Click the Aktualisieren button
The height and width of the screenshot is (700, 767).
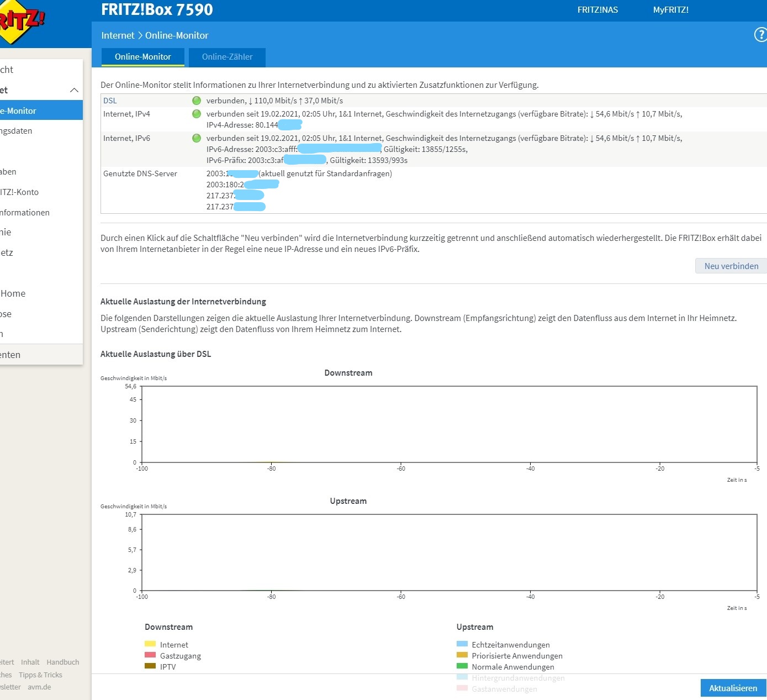click(733, 688)
